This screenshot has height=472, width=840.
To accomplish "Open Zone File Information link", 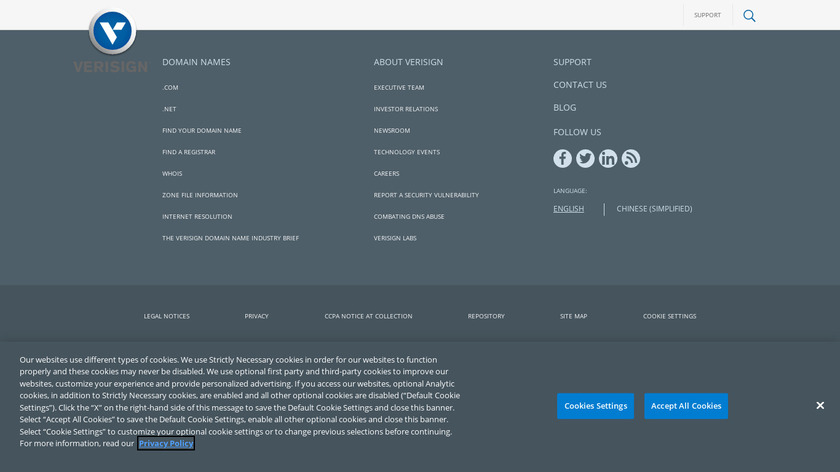I will pos(200,195).
